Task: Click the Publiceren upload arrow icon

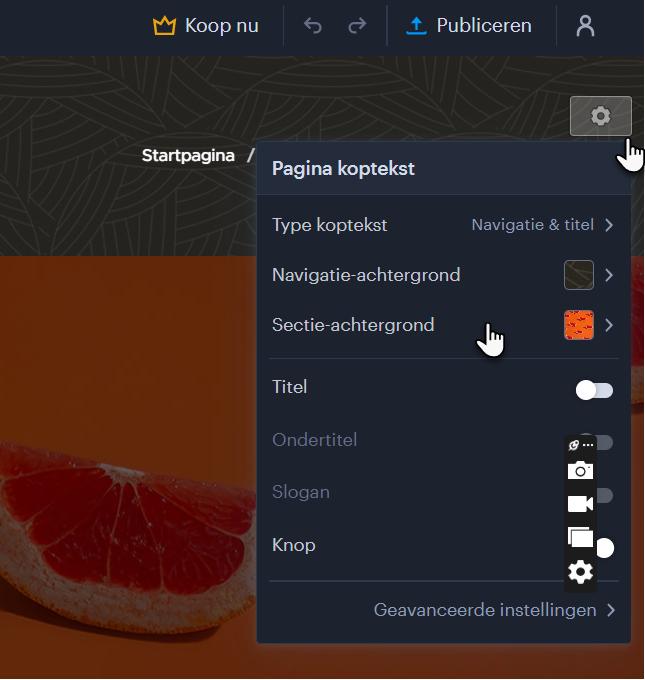Action: coord(416,26)
